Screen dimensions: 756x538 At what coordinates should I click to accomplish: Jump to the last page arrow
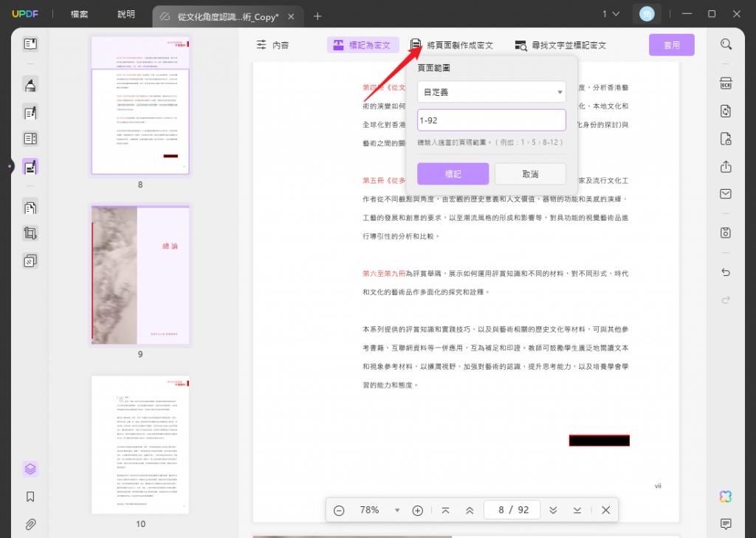pos(577,510)
